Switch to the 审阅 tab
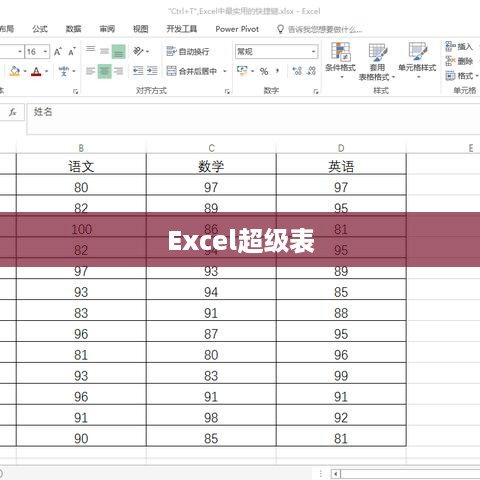The width and height of the screenshot is (480, 480). [x=107, y=29]
